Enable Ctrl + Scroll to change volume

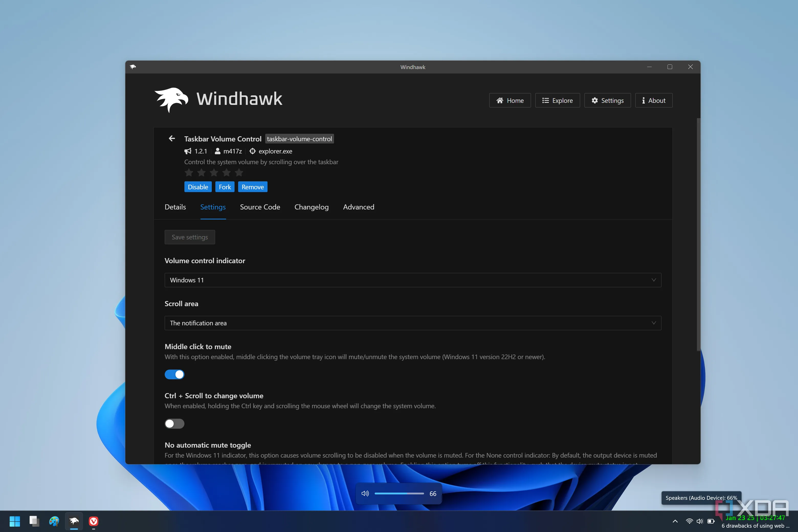[x=174, y=424]
